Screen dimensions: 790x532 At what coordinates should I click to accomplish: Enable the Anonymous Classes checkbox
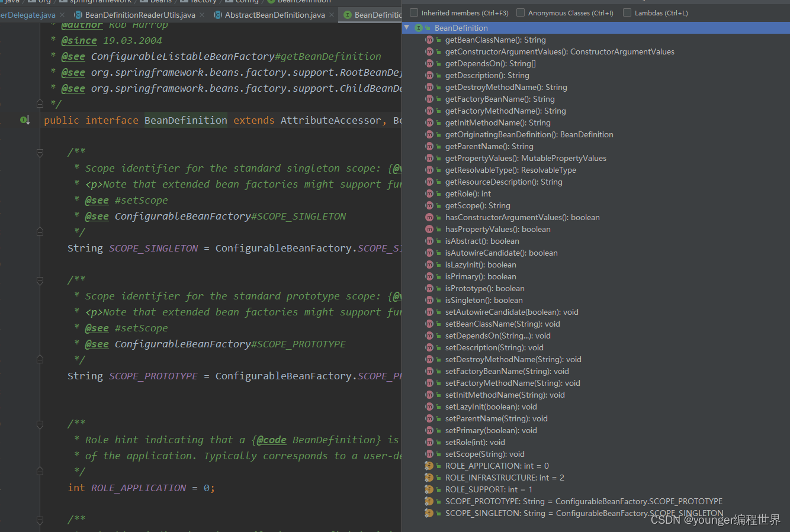click(x=521, y=12)
